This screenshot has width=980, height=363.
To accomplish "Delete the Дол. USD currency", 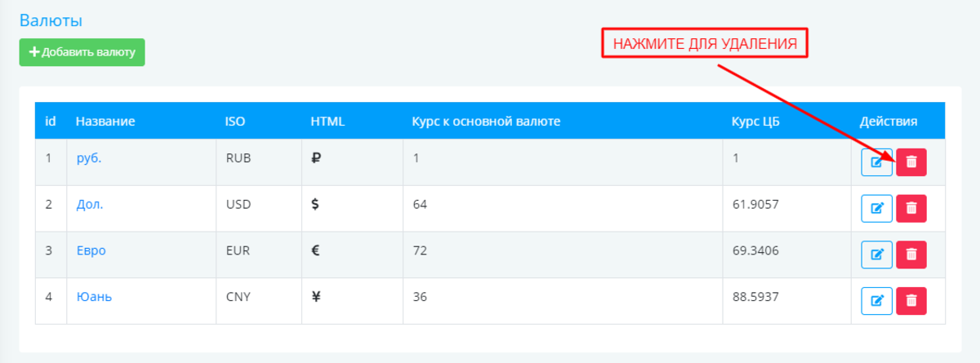I will coord(911,208).
